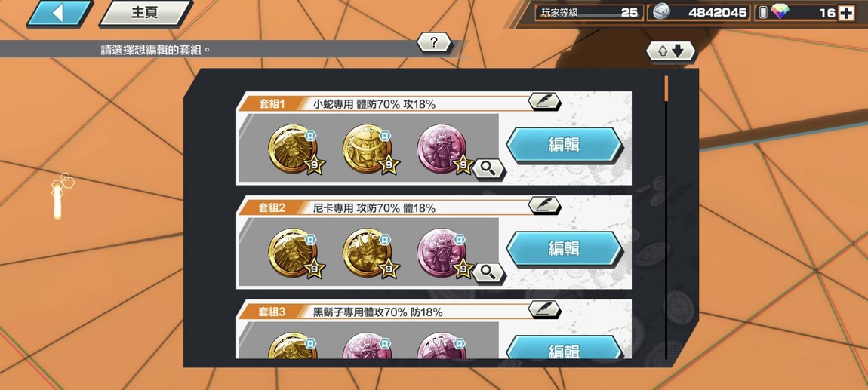868x390 pixels.
Task: Tap the silver coin currency icon
Action: (x=660, y=12)
